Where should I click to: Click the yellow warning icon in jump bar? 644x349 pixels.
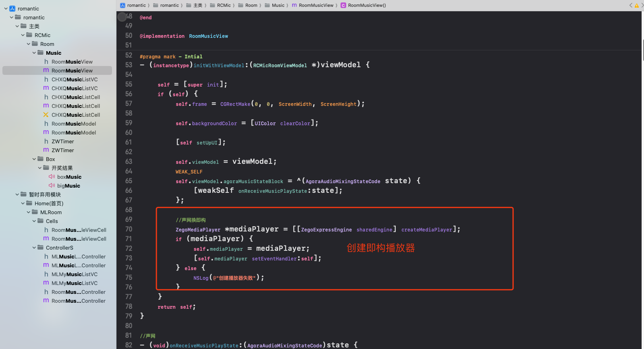pyautogui.click(x=637, y=6)
